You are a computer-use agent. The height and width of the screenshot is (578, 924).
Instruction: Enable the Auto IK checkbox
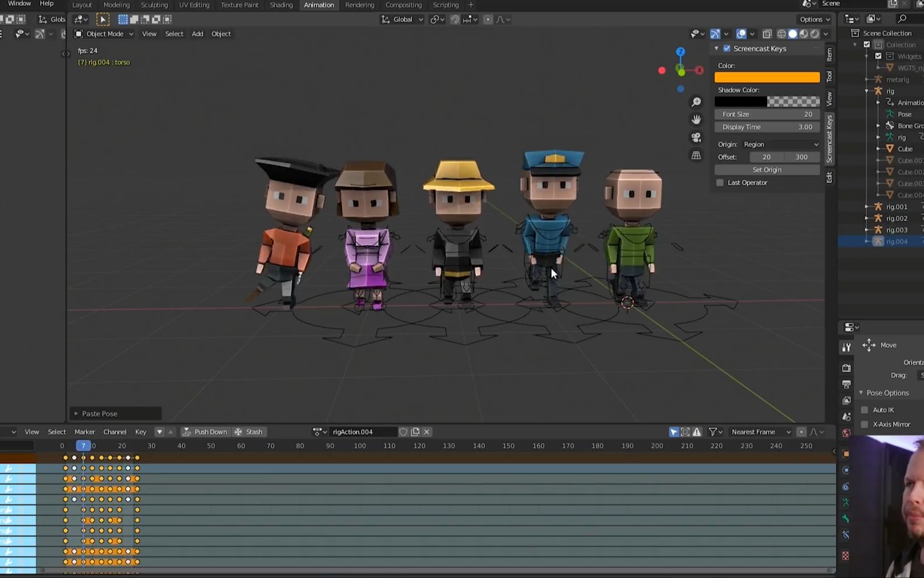[864, 410]
